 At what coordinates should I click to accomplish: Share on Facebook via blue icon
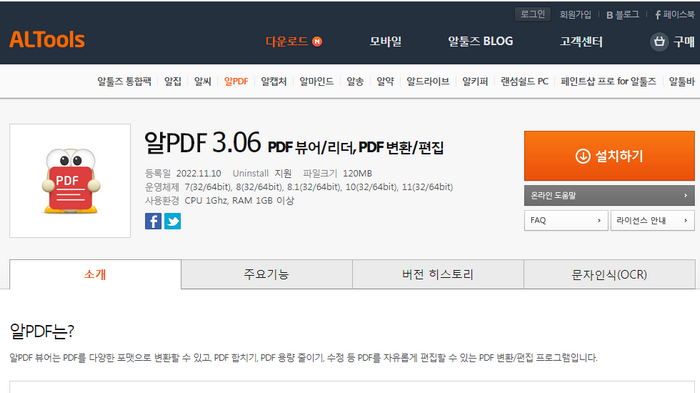click(153, 221)
